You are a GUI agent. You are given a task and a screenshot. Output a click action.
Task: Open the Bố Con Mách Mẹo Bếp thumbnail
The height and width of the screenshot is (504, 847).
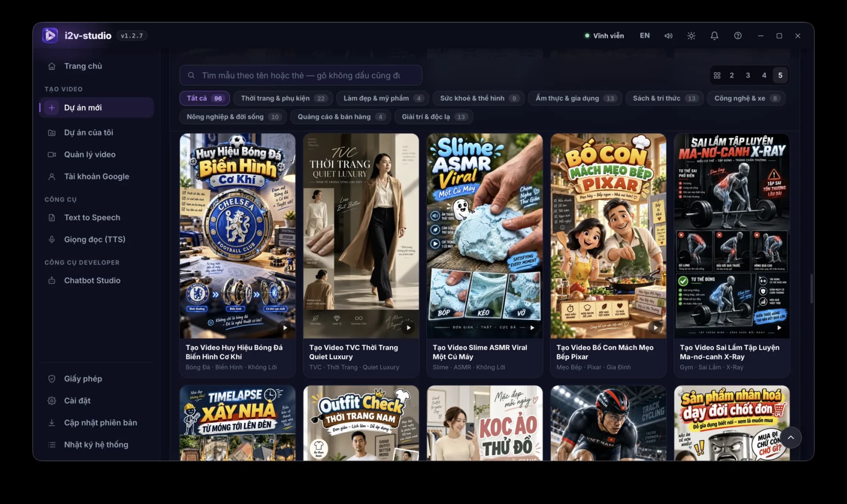point(608,236)
